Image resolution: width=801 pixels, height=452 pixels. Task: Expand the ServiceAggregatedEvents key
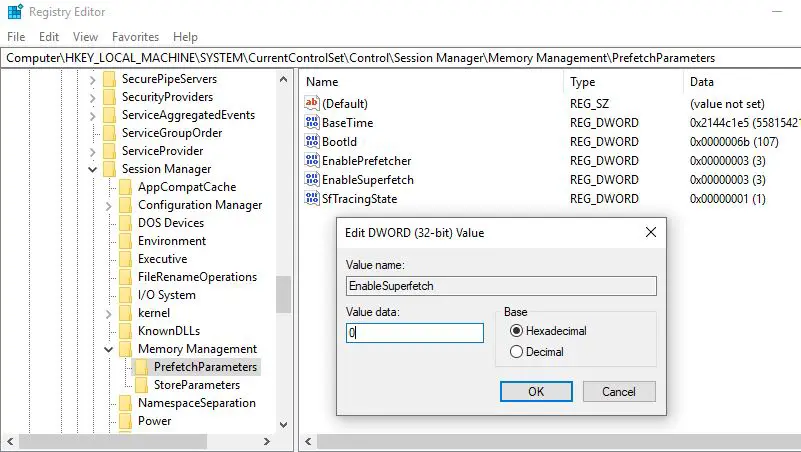coord(92,116)
